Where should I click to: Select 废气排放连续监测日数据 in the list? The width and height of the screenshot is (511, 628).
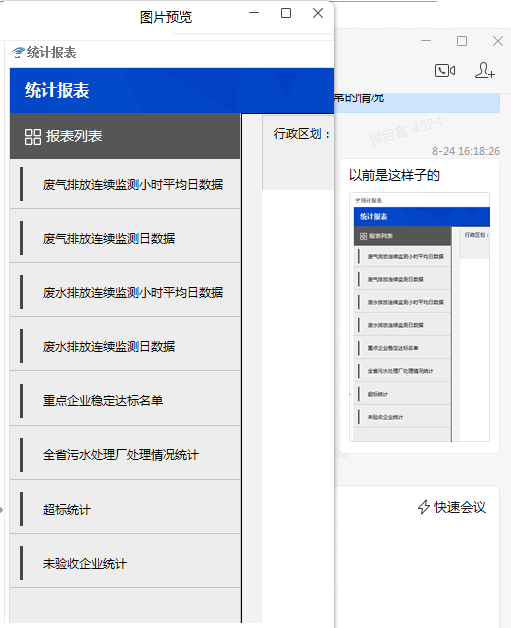pyautogui.click(x=125, y=238)
